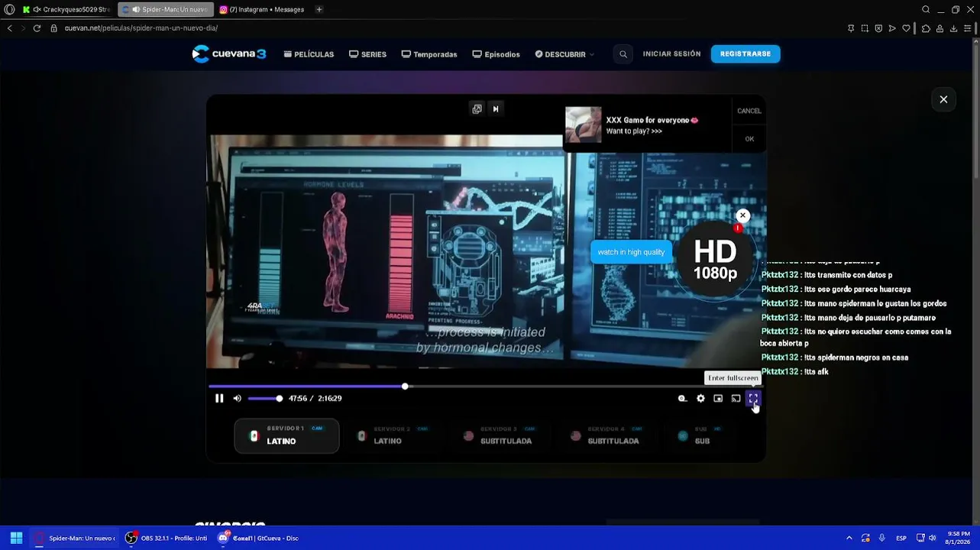The image size is (980, 550).
Task: Close the video player overlay
Action: (943, 99)
